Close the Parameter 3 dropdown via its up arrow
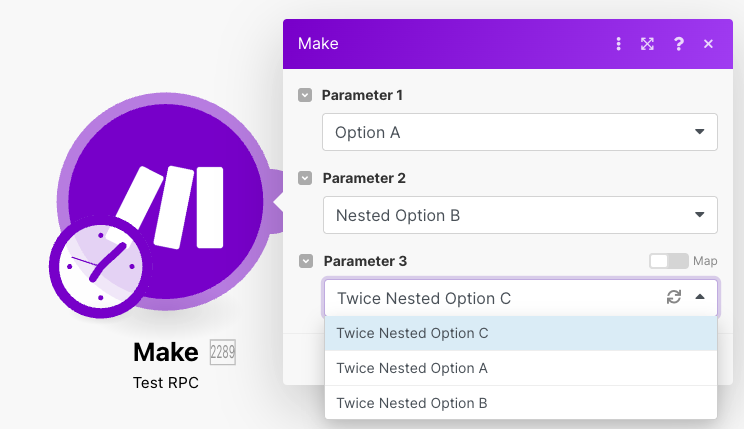This screenshot has height=429, width=744. pyautogui.click(x=700, y=297)
